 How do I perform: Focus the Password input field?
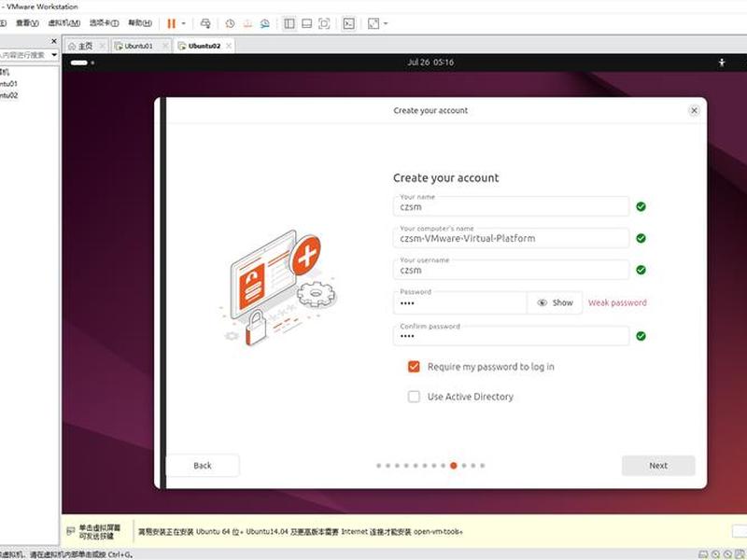pyautogui.click(x=460, y=302)
